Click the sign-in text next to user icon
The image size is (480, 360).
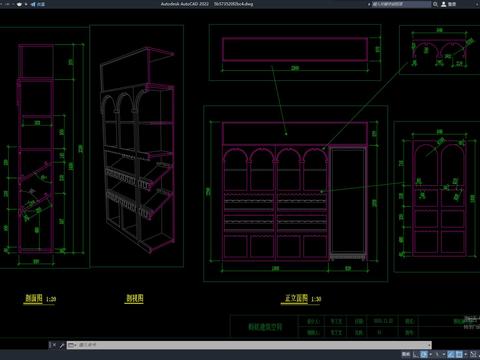pos(452,4)
